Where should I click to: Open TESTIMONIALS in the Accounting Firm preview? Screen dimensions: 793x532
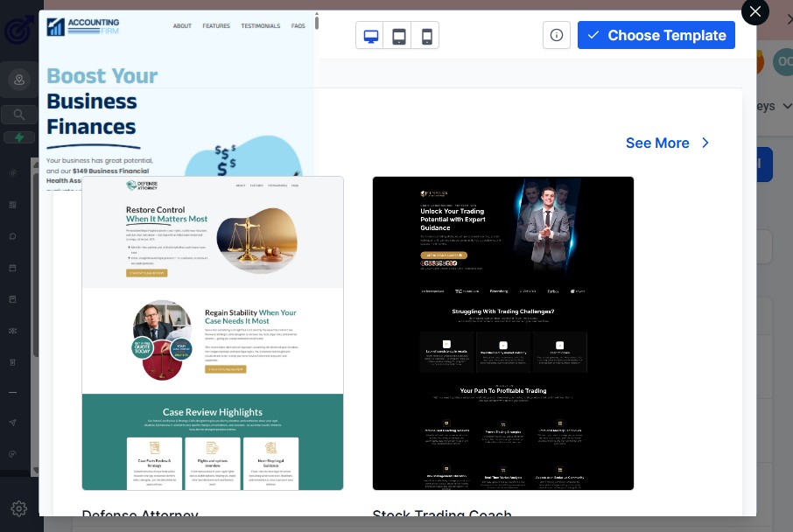coord(261,25)
